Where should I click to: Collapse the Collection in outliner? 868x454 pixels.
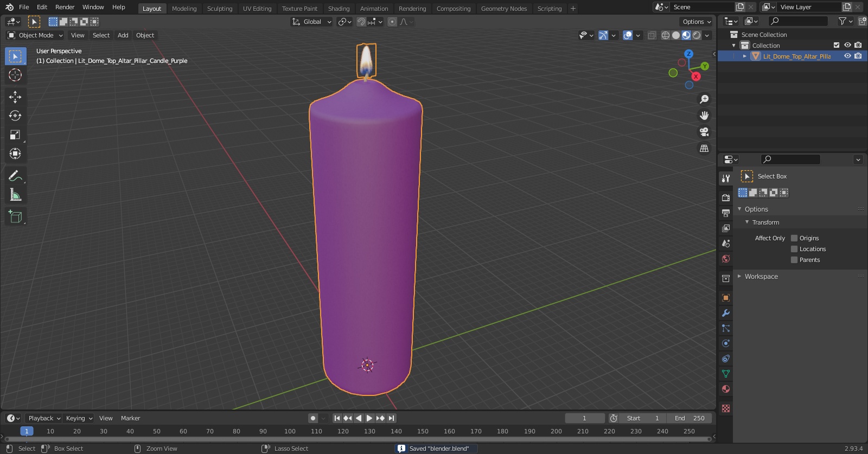(734, 46)
